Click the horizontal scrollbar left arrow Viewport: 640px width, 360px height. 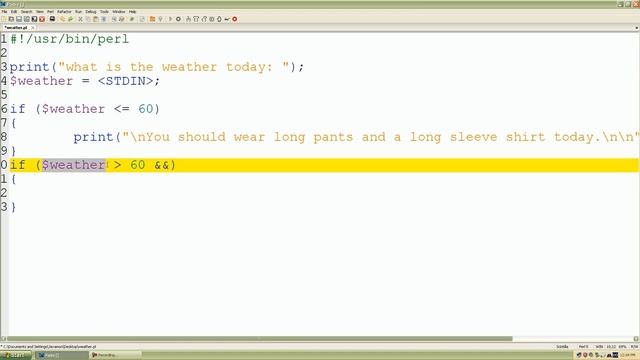pos(3,338)
